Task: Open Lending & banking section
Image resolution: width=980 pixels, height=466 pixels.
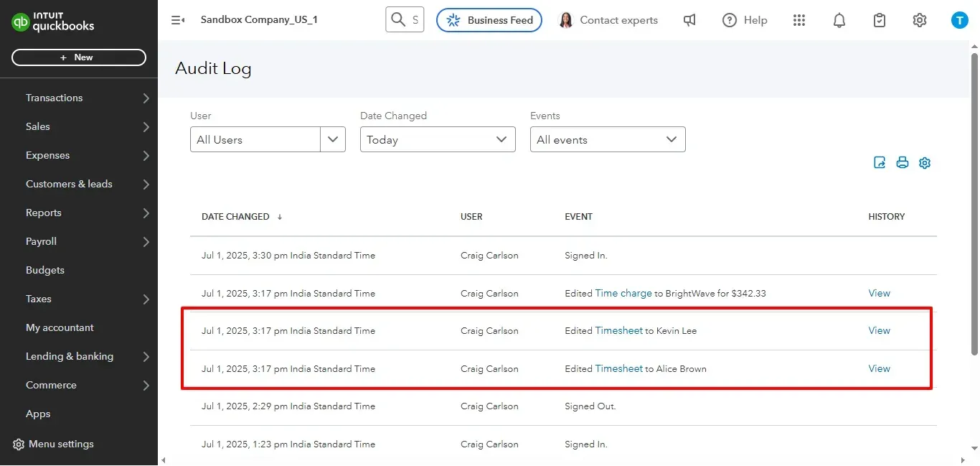Action: [70, 356]
